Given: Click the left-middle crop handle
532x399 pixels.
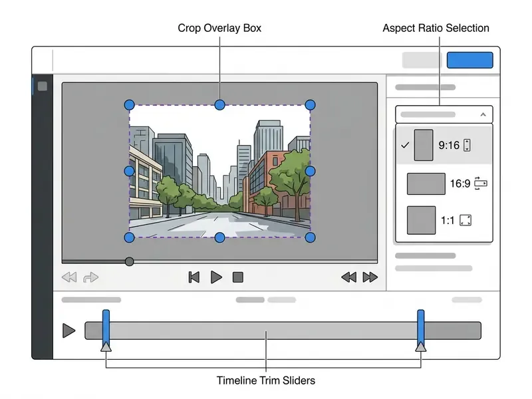Looking at the screenshot, I should (x=129, y=171).
